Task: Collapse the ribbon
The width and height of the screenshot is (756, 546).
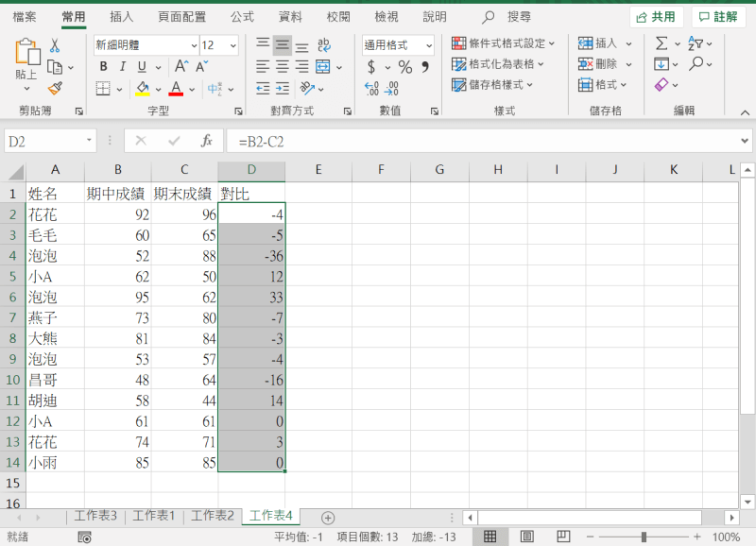Action: 745,112
